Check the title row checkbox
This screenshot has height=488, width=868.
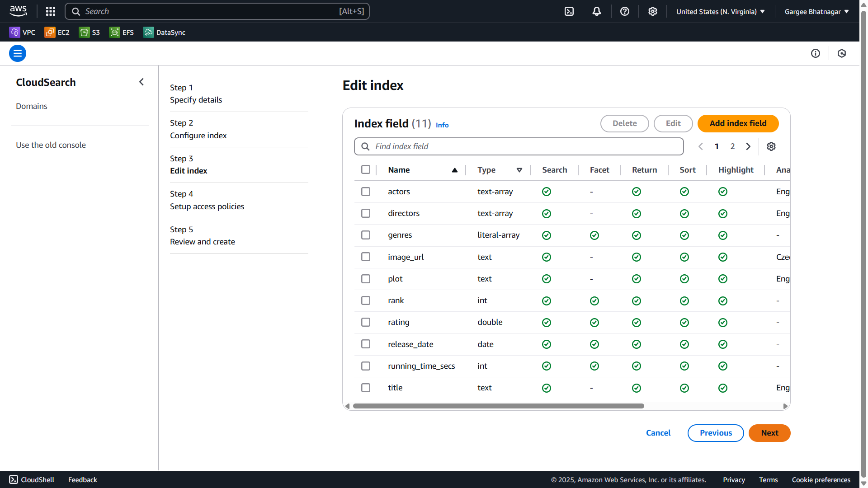[366, 388]
